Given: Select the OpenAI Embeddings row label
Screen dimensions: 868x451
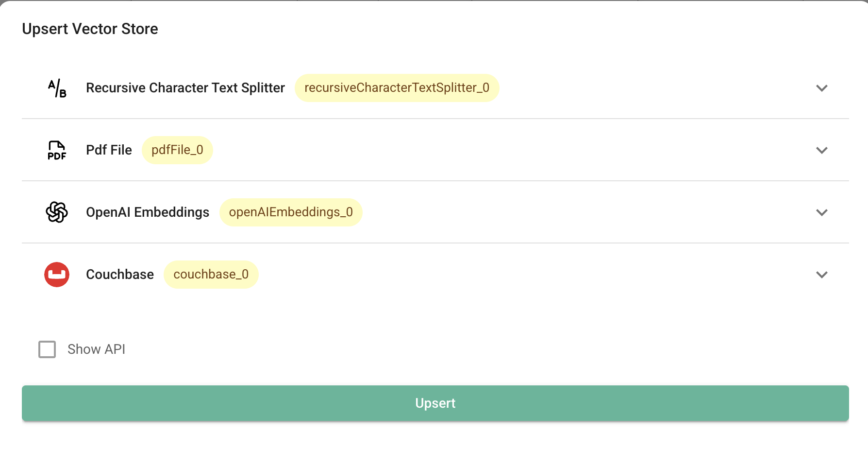Looking at the screenshot, I should tap(148, 212).
